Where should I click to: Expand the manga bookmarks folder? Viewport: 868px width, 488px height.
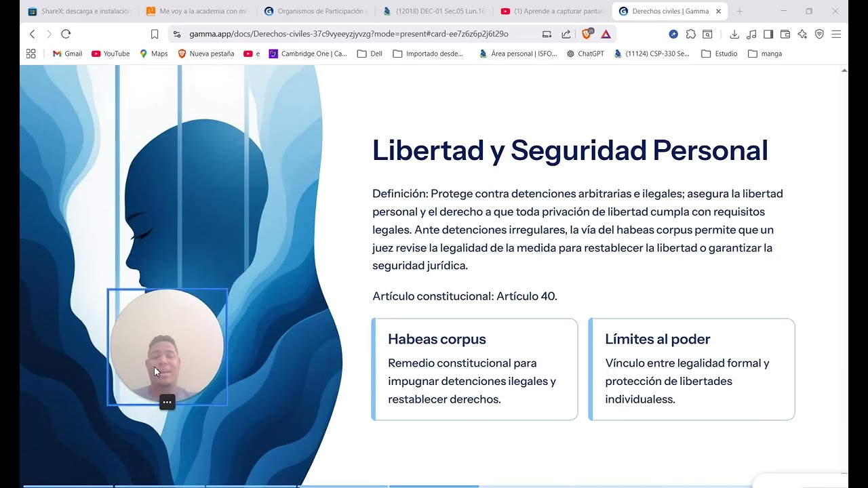(765, 54)
